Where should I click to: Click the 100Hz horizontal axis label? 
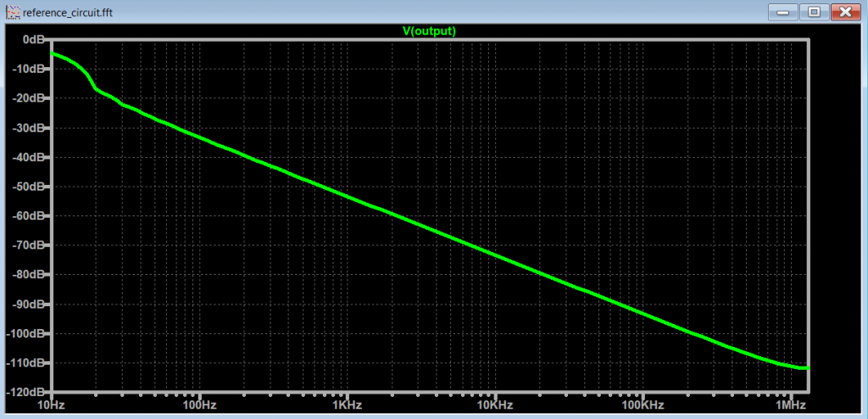click(x=199, y=405)
